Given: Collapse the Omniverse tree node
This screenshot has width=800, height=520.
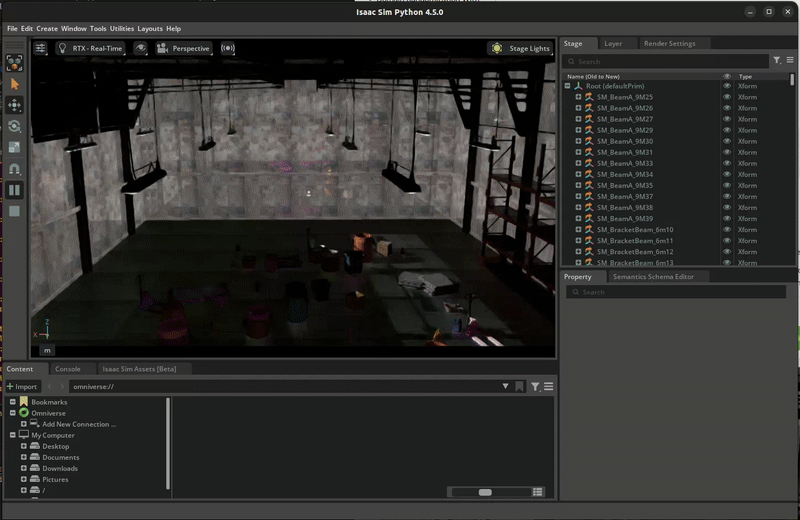Looking at the screenshot, I should tap(13, 413).
